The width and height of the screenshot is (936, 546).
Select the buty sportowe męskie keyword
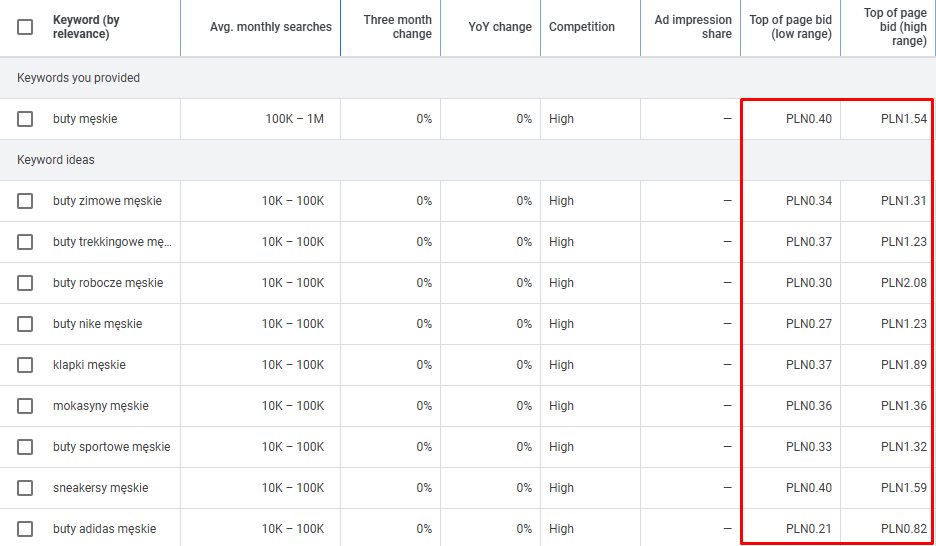(111, 447)
